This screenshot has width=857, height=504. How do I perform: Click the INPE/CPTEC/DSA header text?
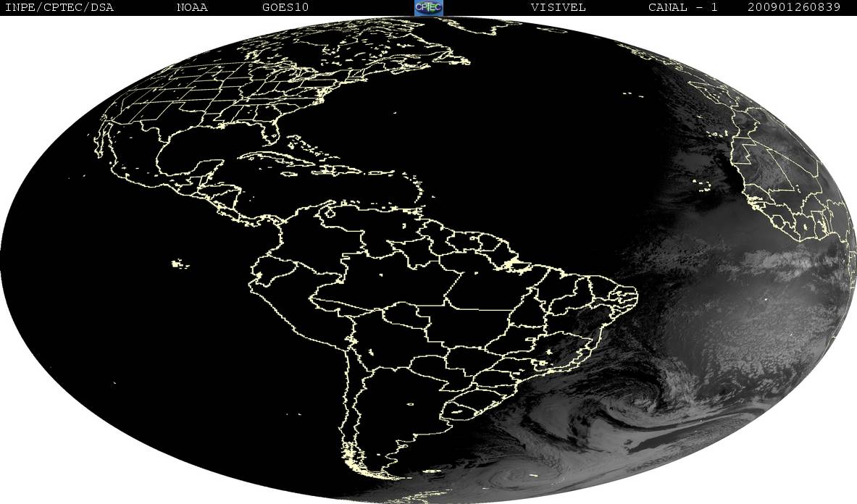tap(59, 8)
